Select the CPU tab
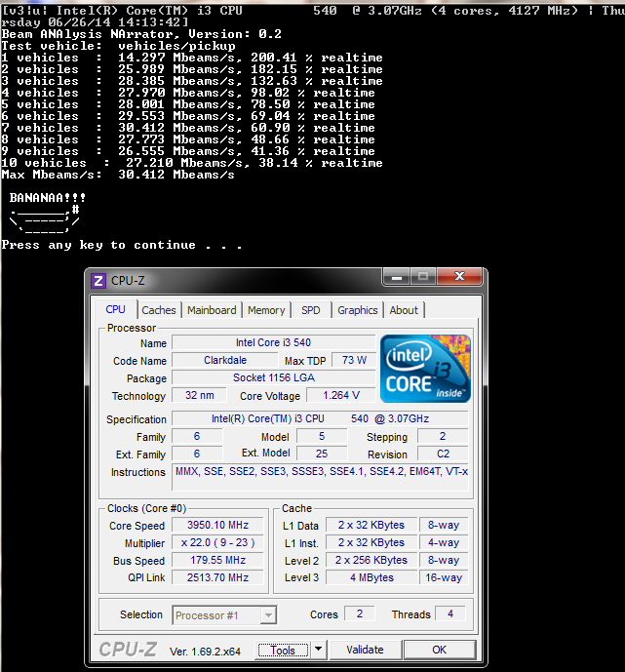 point(115,309)
